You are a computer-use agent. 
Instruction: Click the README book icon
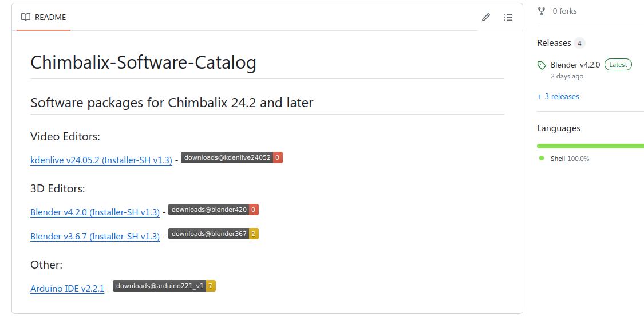[x=26, y=17]
